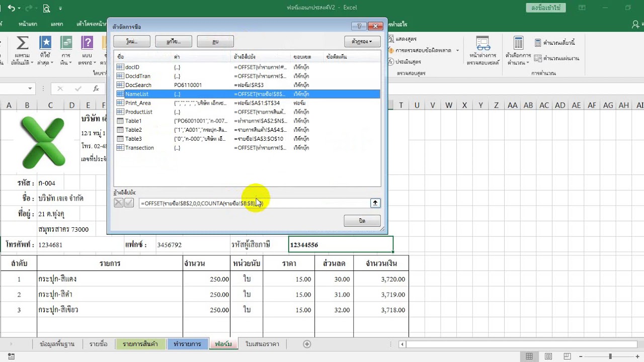Click the Close button at dialog bottom
This screenshot has width=644, height=362.
pyautogui.click(x=362, y=221)
